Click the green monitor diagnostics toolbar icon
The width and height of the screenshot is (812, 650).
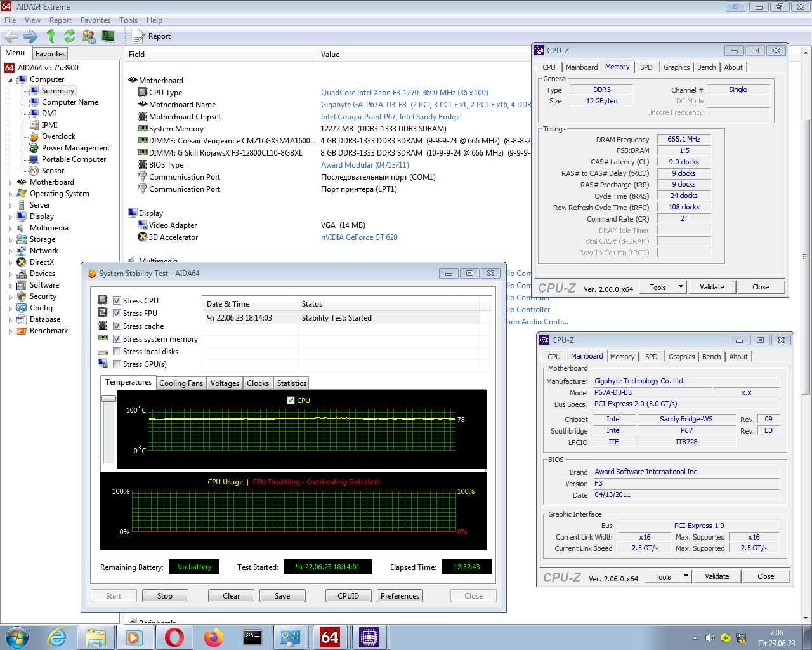click(108, 36)
